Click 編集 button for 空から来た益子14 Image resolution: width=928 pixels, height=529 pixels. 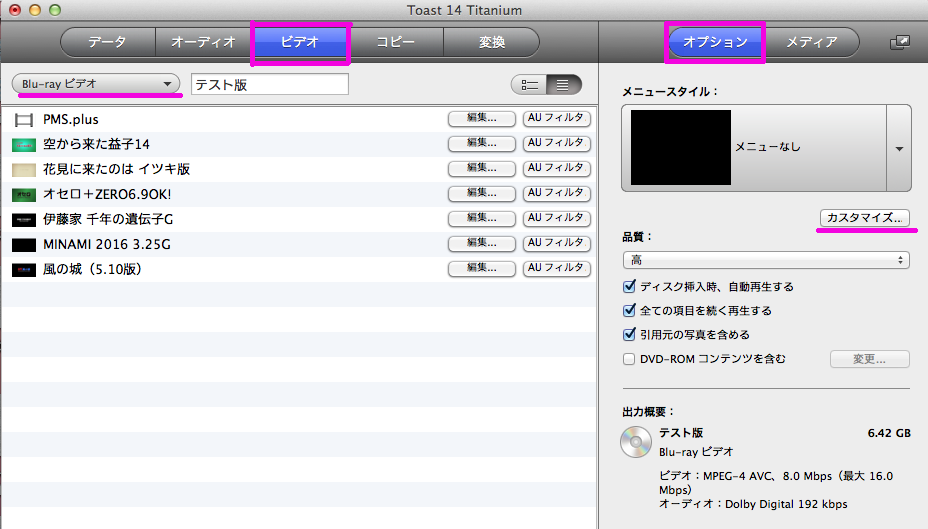point(482,143)
